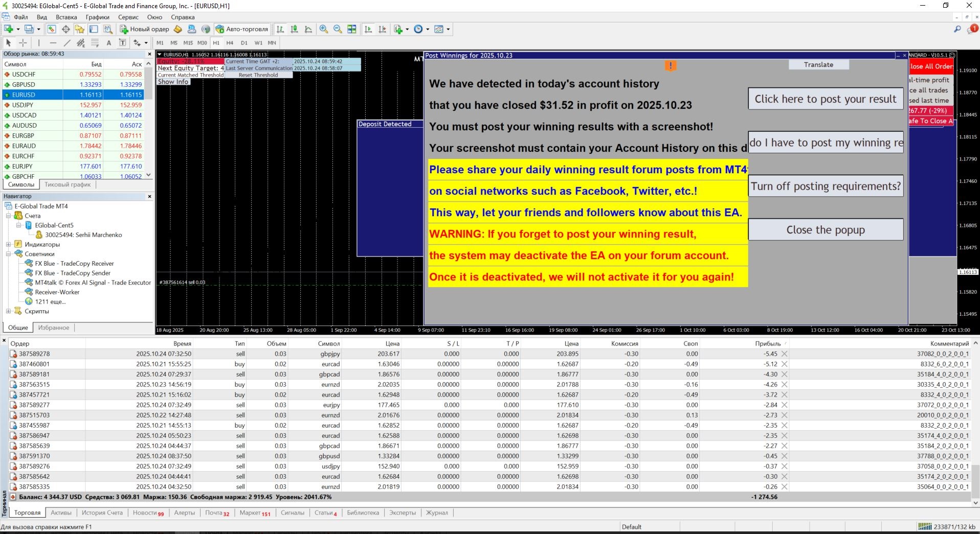Switch chart to candlesticks view
The image size is (980, 534).
[294, 29]
